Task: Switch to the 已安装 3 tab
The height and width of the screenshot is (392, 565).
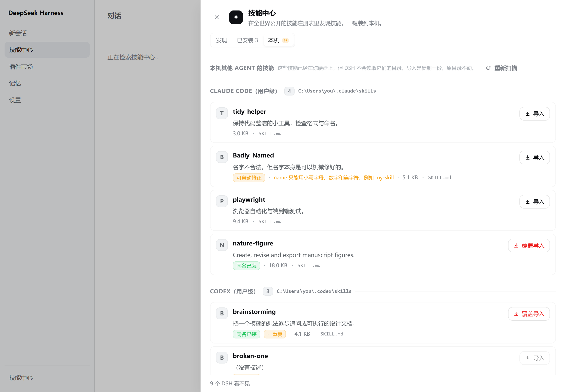Action: coord(247,40)
